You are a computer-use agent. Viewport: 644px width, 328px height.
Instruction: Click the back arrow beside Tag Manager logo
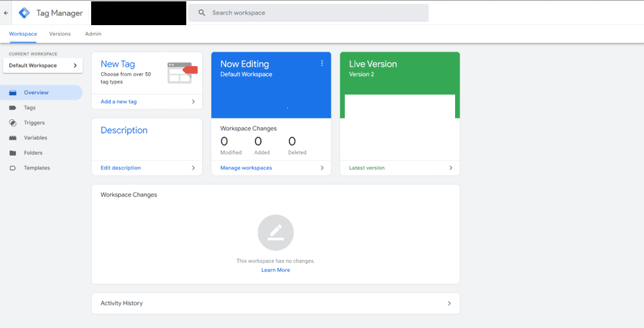[x=6, y=13]
